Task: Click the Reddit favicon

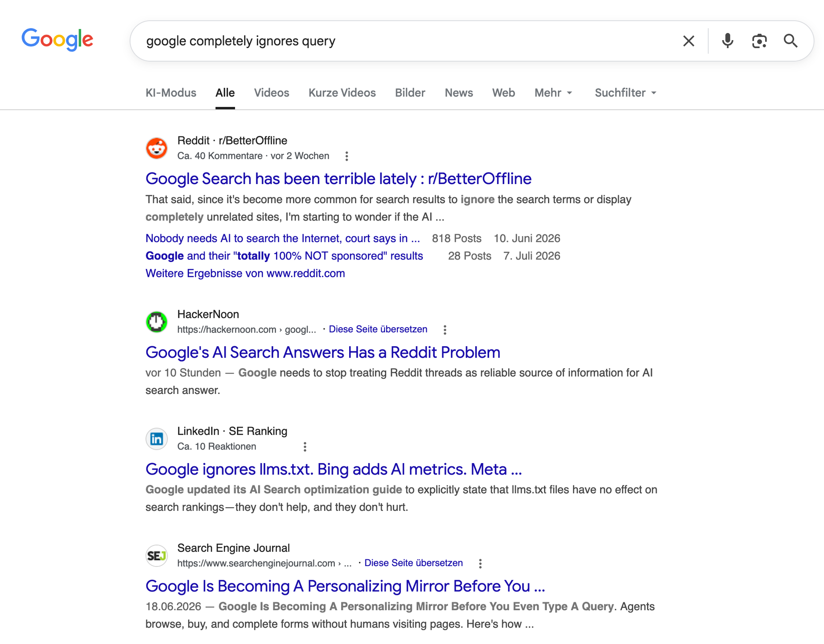Action: [157, 148]
